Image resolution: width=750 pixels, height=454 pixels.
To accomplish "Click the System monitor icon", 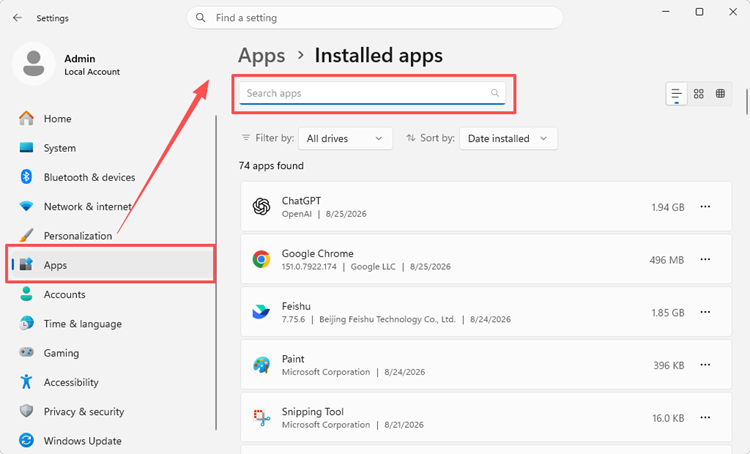I will [x=26, y=147].
